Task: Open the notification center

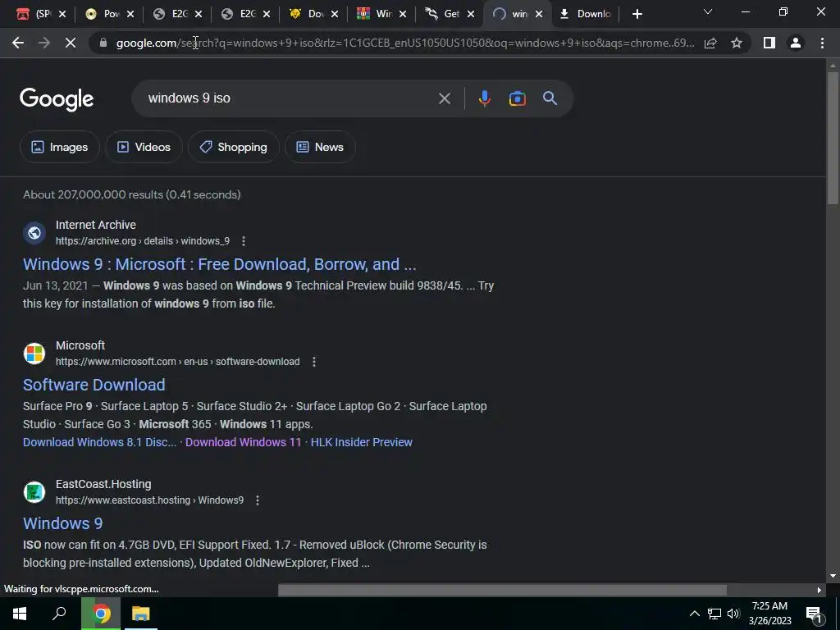Action: click(814, 614)
